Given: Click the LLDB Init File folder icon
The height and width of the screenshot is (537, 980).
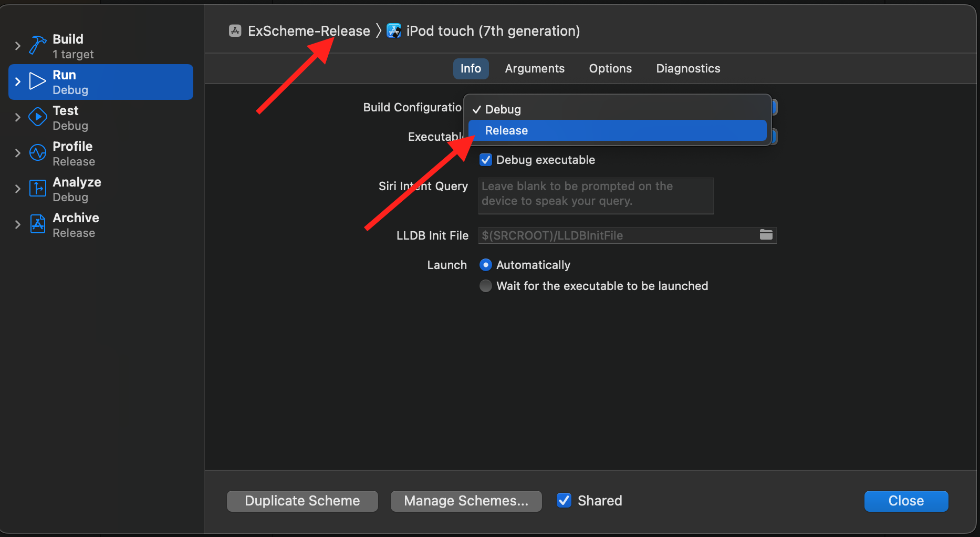Looking at the screenshot, I should point(766,235).
